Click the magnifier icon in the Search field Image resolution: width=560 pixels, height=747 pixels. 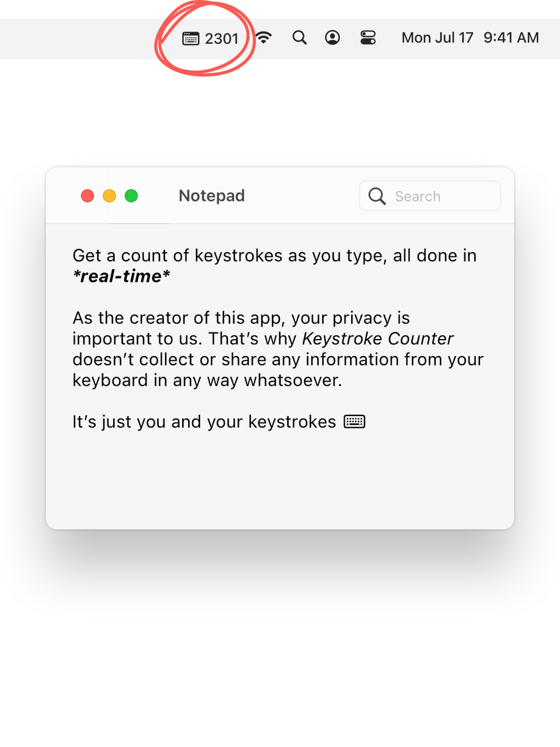[377, 196]
